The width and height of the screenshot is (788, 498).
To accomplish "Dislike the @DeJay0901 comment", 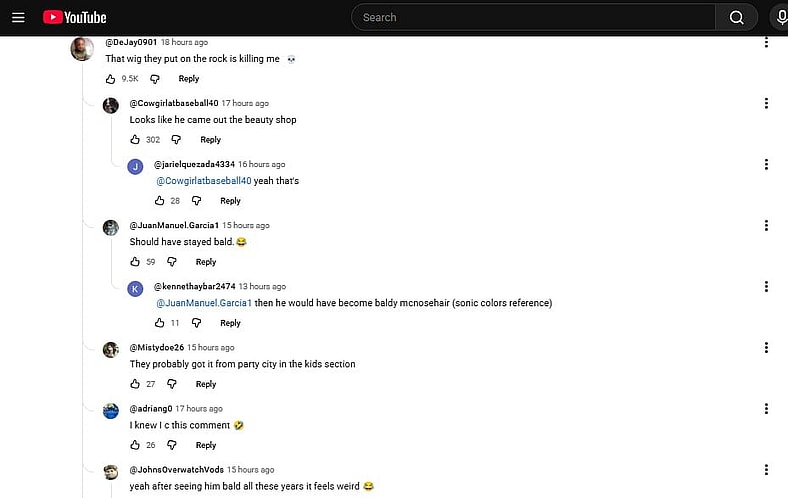I will tap(155, 79).
